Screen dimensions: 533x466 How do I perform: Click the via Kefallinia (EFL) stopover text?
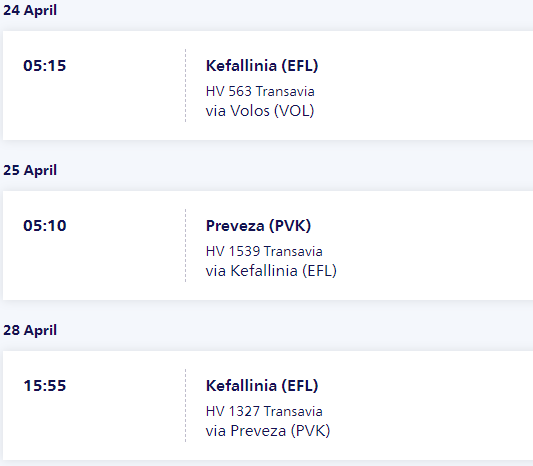click(271, 271)
